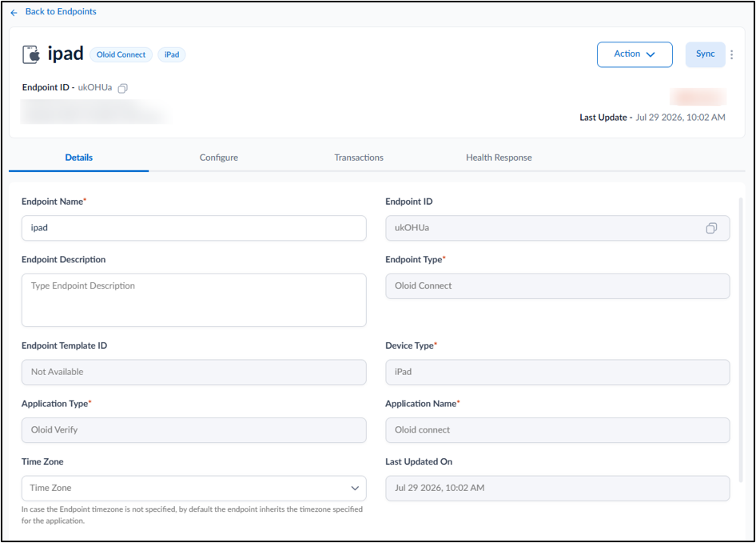
Task: Open the Action dropdown menu
Action: [635, 54]
